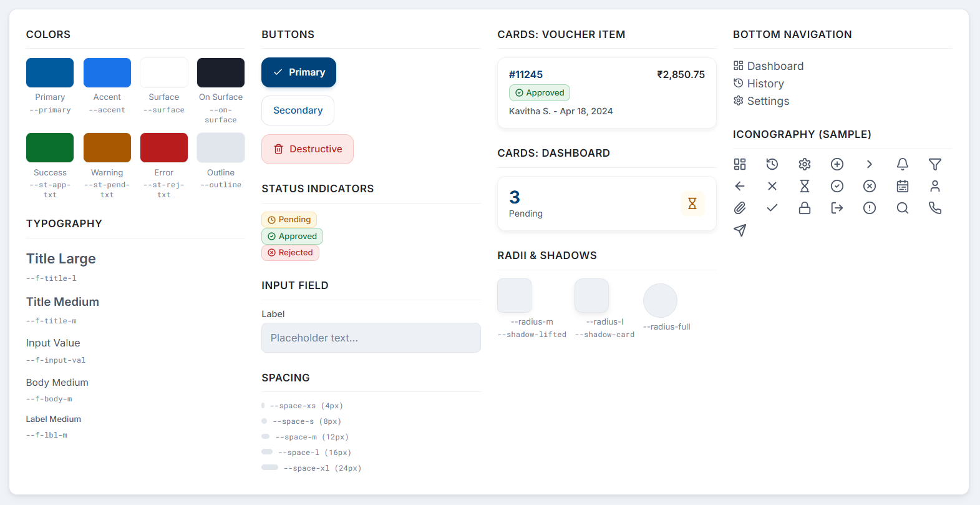Click the calendar icon

[903, 186]
